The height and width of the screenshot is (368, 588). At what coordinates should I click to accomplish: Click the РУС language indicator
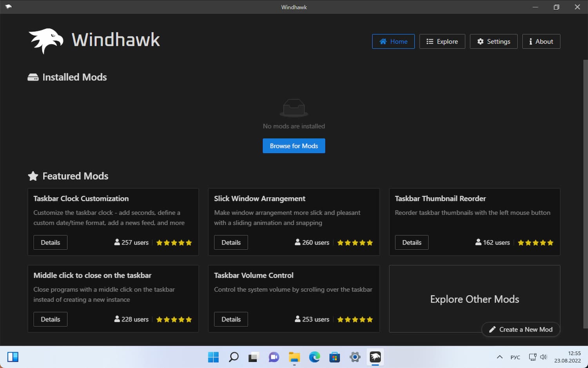click(x=515, y=357)
